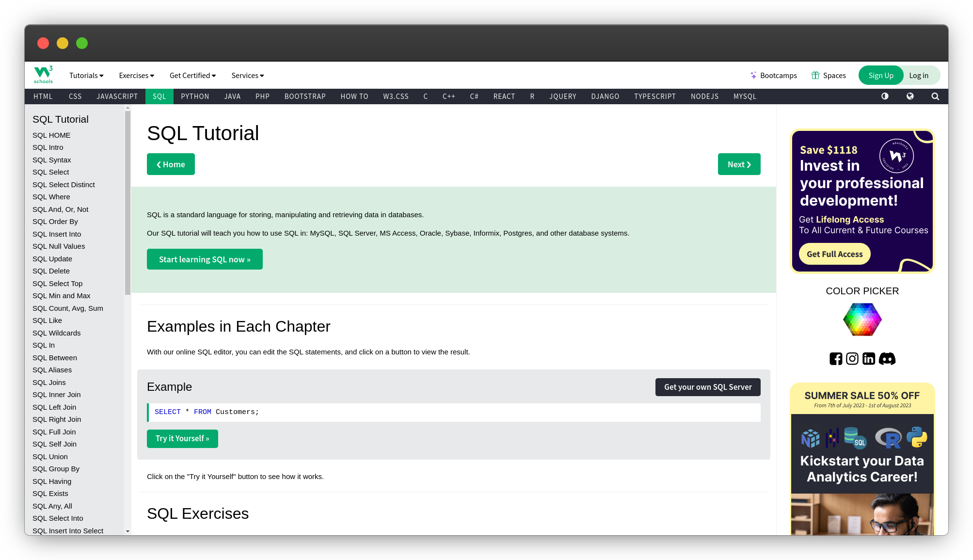Toggle dark/light mode display icon

(x=885, y=96)
